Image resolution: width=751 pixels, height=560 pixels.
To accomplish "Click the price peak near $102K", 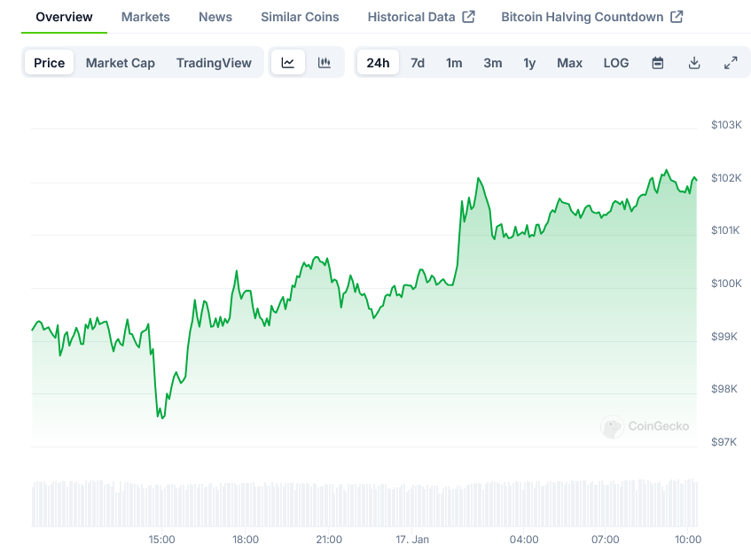I will pyautogui.click(x=666, y=170).
